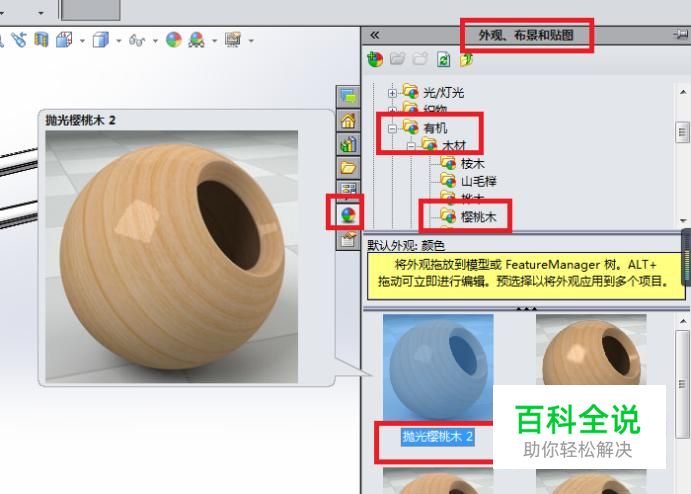Open the Custom Properties task pane tab
The image size is (691, 494).
[348, 239]
